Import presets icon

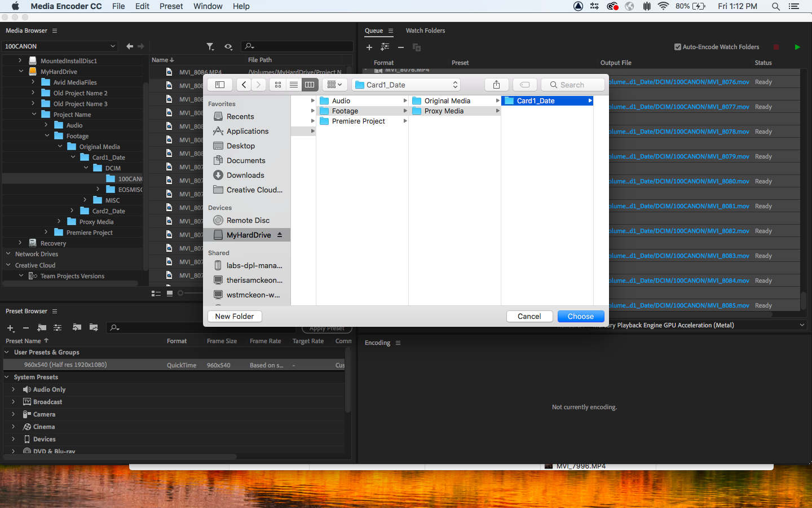point(77,328)
